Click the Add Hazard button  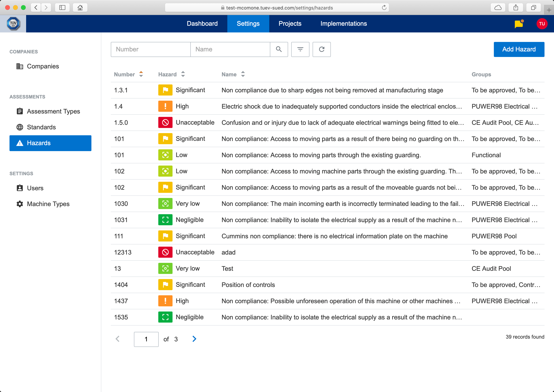(519, 49)
